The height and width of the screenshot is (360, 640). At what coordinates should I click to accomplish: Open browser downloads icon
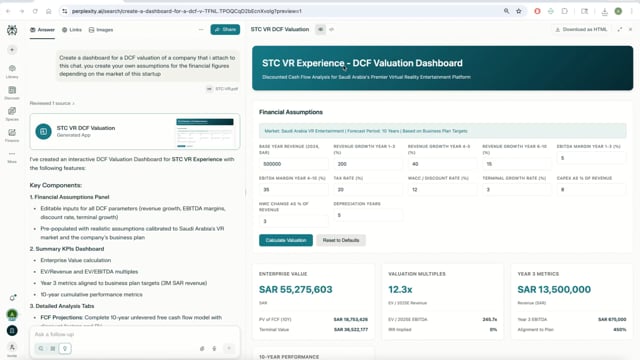click(x=604, y=11)
